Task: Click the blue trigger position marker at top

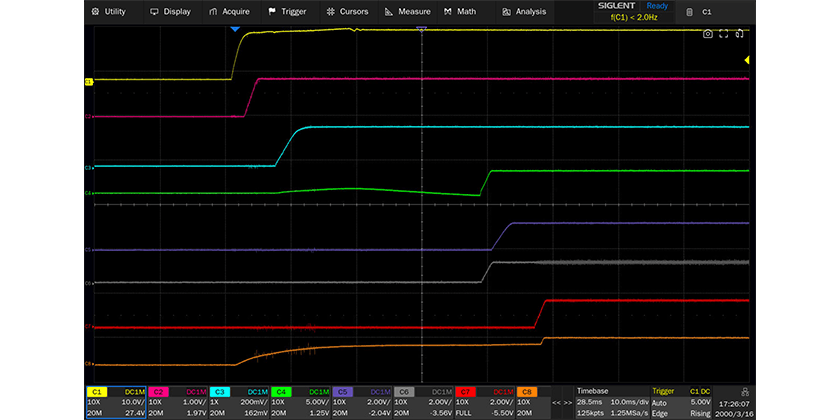Action: pos(235,30)
